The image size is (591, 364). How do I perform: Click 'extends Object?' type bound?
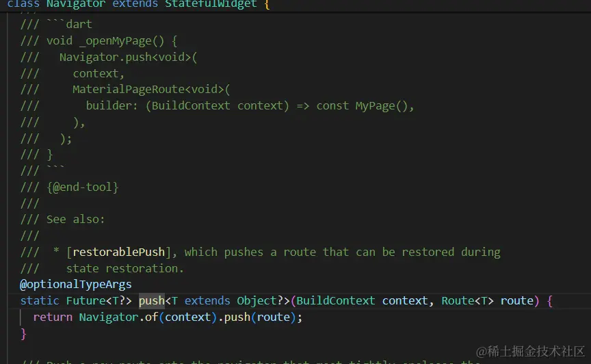click(234, 300)
